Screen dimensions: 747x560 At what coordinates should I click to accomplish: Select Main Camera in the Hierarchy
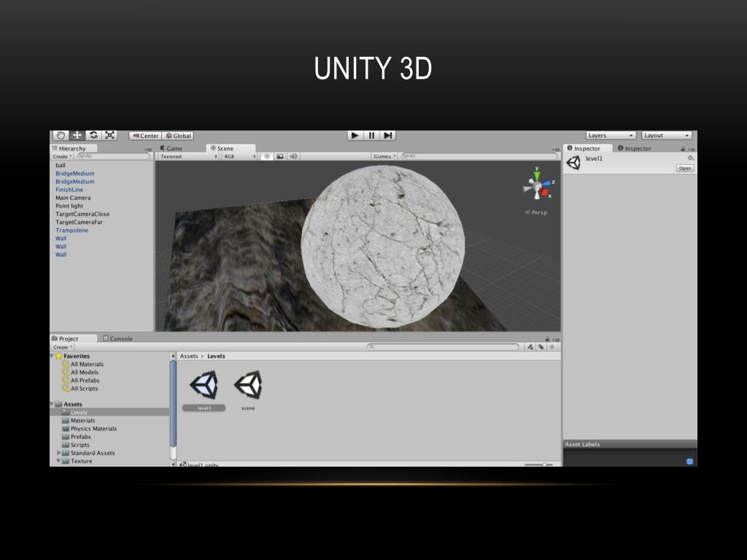coord(73,198)
